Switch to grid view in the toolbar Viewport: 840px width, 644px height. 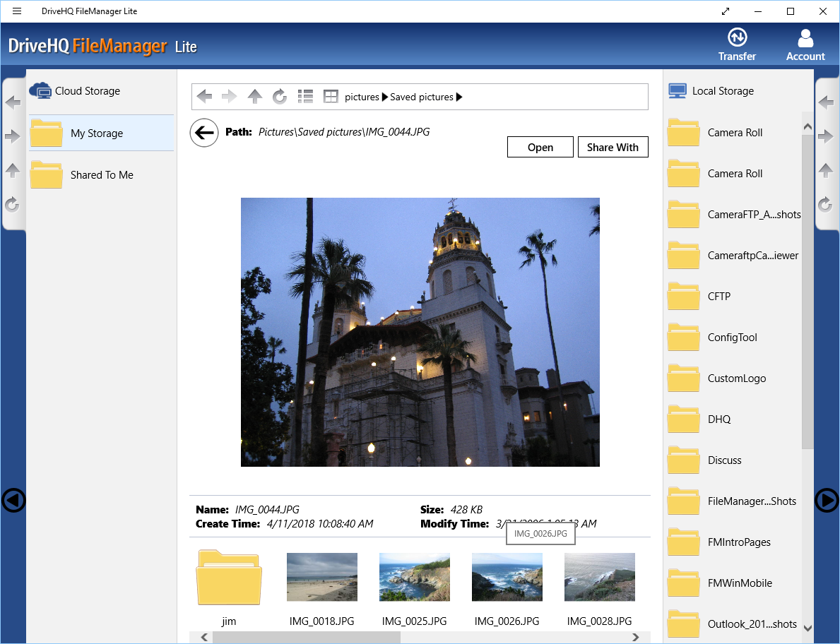(x=330, y=96)
